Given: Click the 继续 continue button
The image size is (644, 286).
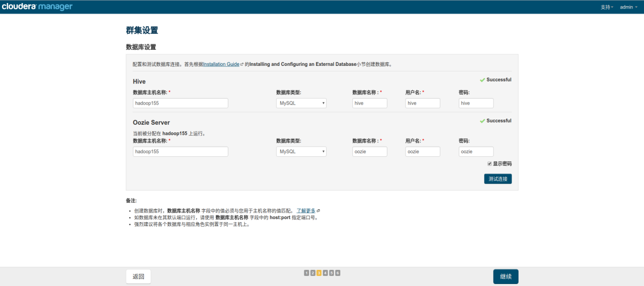Looking at the screenshot, I should click(505, 276).
